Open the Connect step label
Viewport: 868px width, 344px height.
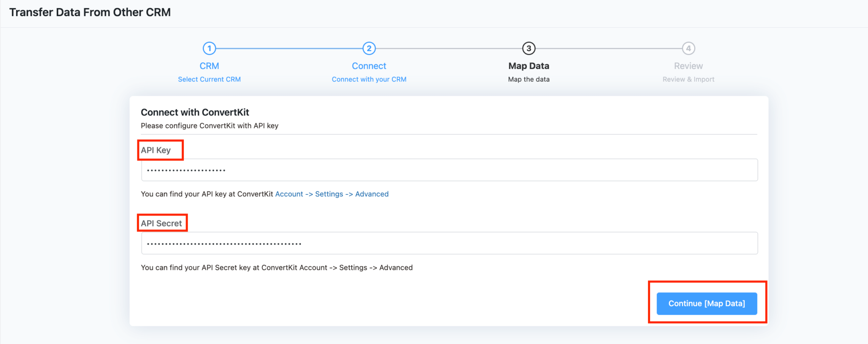[369, 66]
